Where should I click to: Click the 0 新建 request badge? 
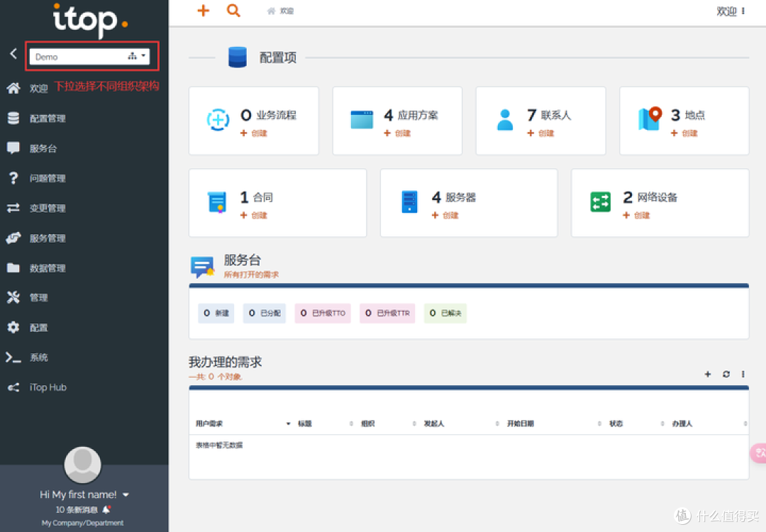[x=216, y=313]
